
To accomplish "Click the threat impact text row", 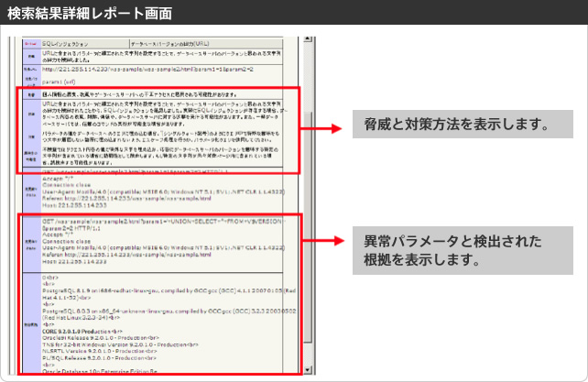I will coord(147,94).
